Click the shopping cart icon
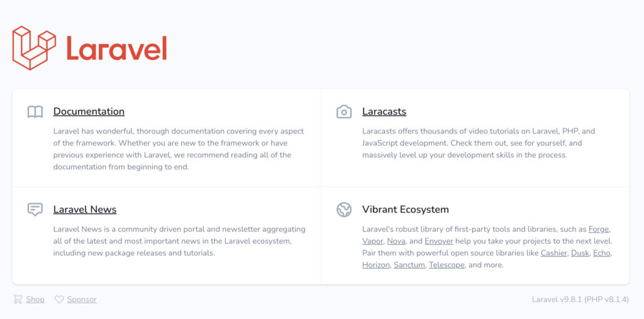 pyautogui.click(x=18, y=299)
